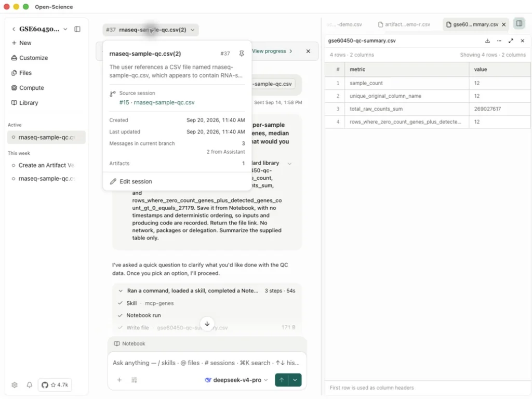532x399 pixels.
Task: Click the source session branch icon
Action: pyautogui.click(x=113, y=94)
